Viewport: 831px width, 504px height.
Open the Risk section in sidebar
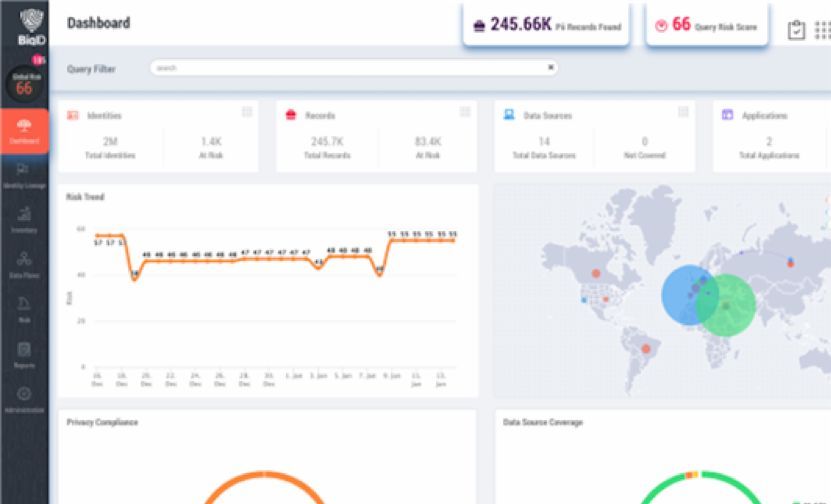(x=24, y=310)
